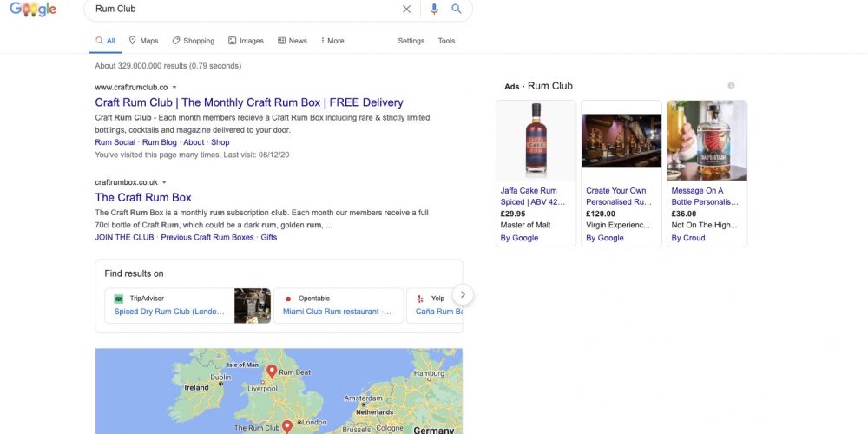Expand the craftrumbox.co.uk URL dropdown arrow
Image resolution: width=868 pixels, height=434 pixels.
point(164,182)
